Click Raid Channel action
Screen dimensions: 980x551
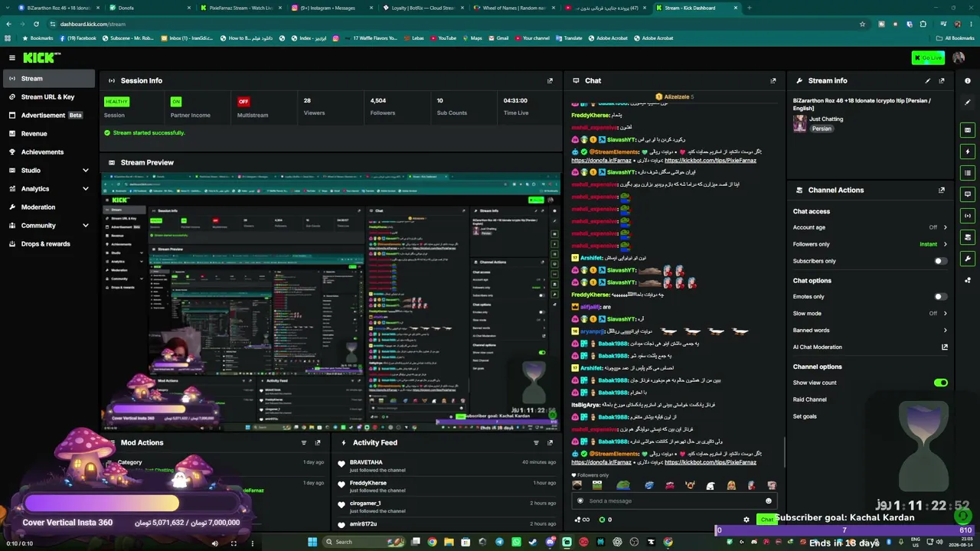[x=809, y=399]
